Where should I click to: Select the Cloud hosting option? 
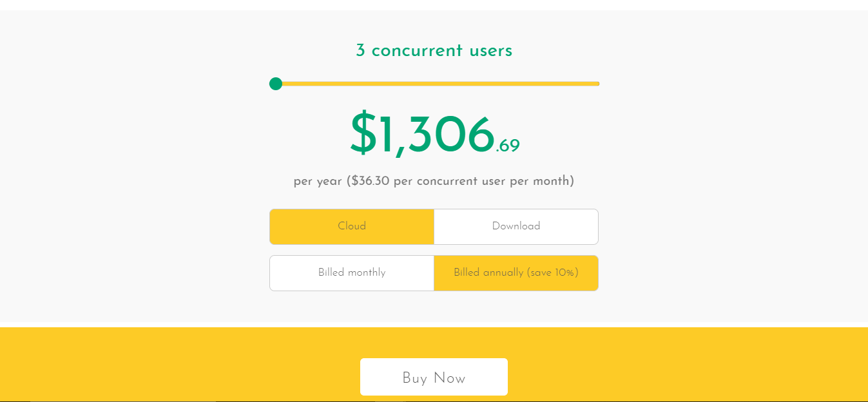pos(352,227)
